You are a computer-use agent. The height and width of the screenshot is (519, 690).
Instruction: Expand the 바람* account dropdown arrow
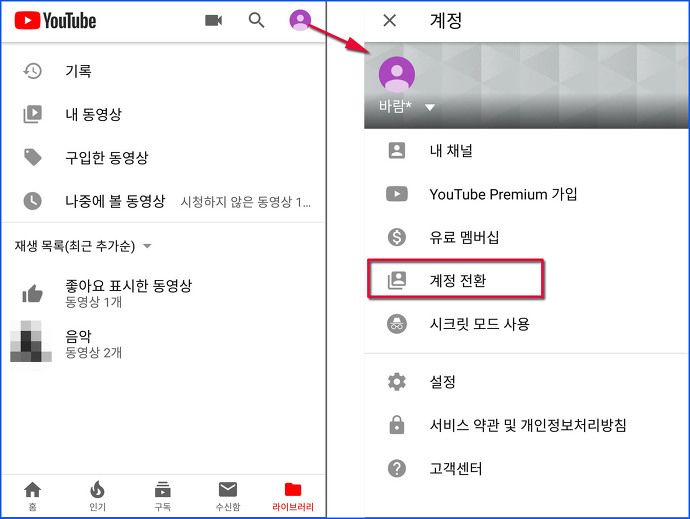point(430,107)
